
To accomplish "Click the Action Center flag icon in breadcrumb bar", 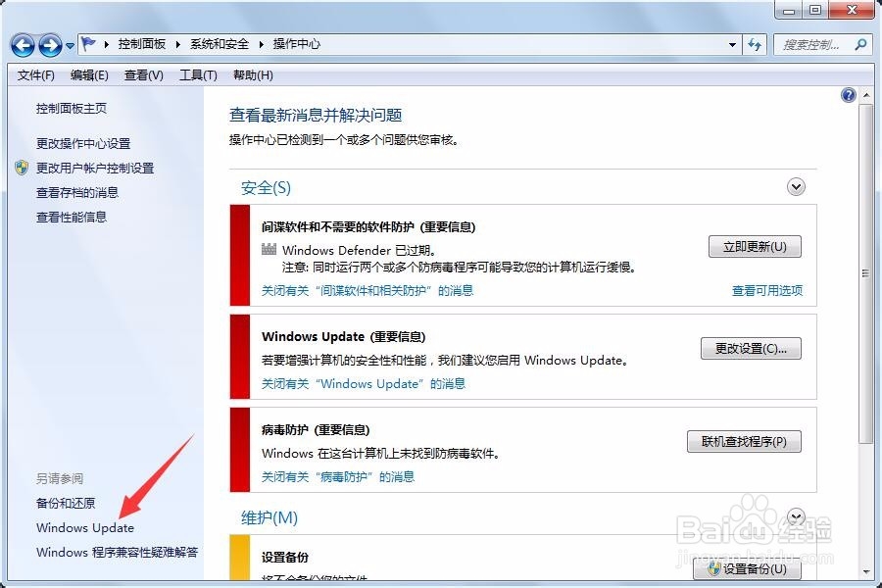I will coord(87,44).
